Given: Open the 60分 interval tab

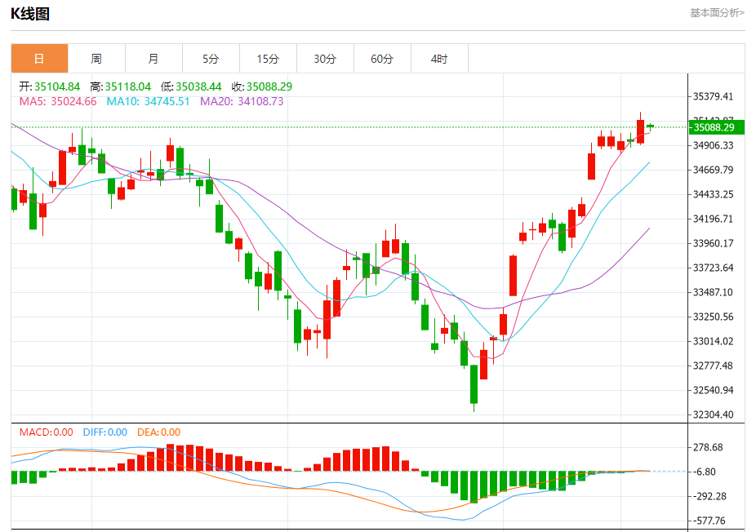Looking at the screenshot, I should 382,59.
